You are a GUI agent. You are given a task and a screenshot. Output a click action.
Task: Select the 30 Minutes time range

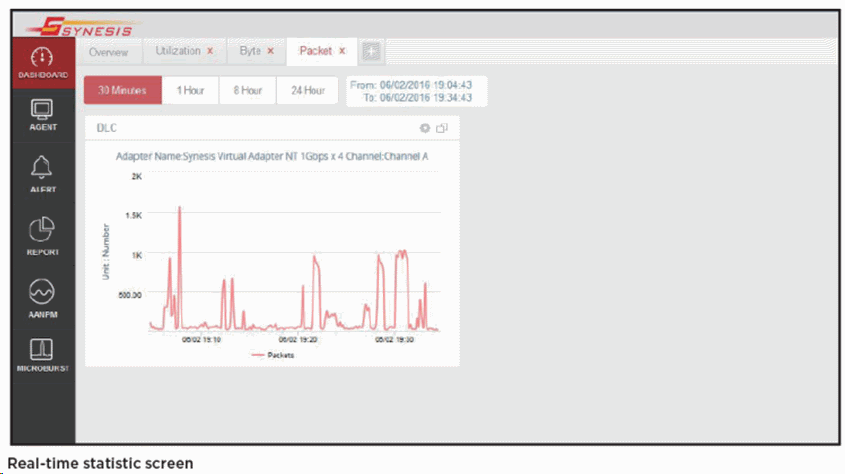pos(122,90)
